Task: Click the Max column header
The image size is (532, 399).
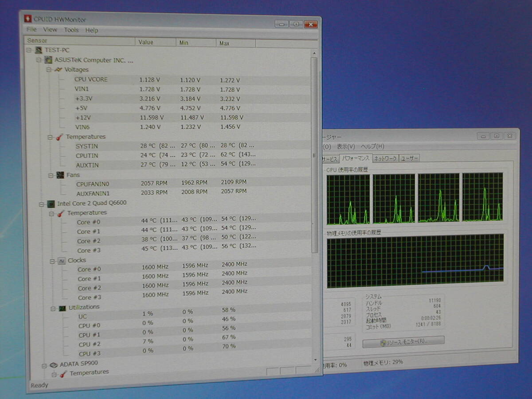Action: pos(236,43)
